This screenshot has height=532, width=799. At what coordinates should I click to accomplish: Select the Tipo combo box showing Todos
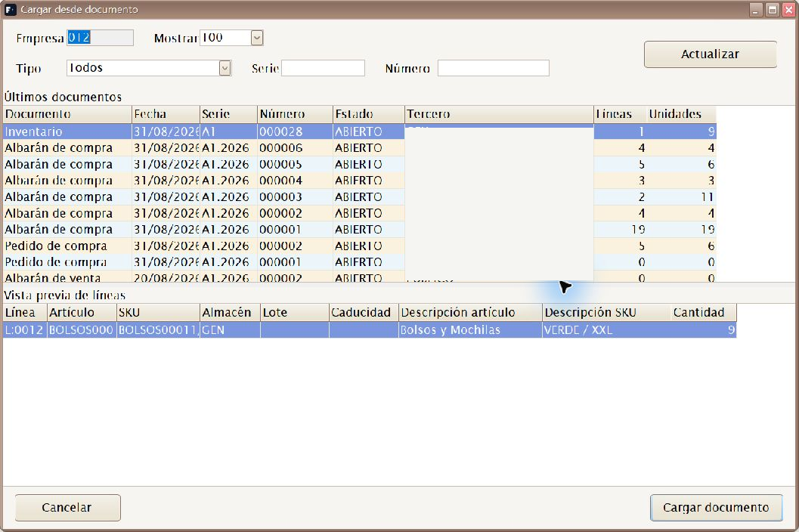pyautogui.click(x=149, y=68)
